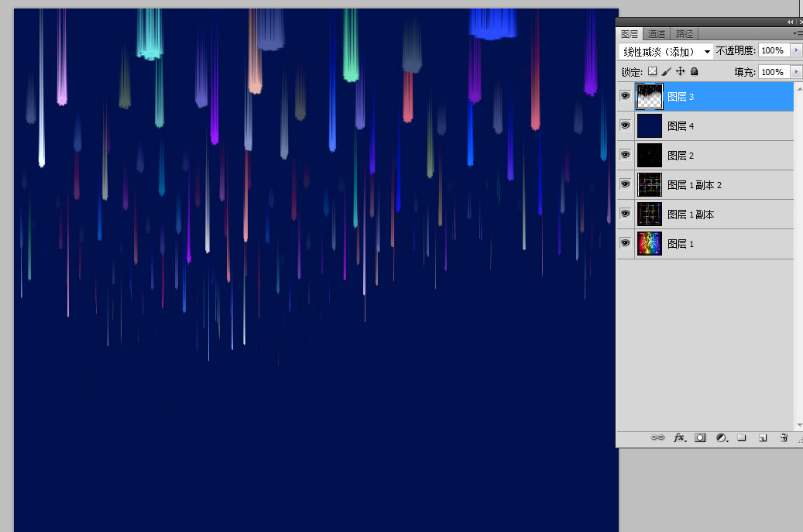Screen dimensions: 803x532
Task: Switch to the 通道 tab
Action: 657,34
